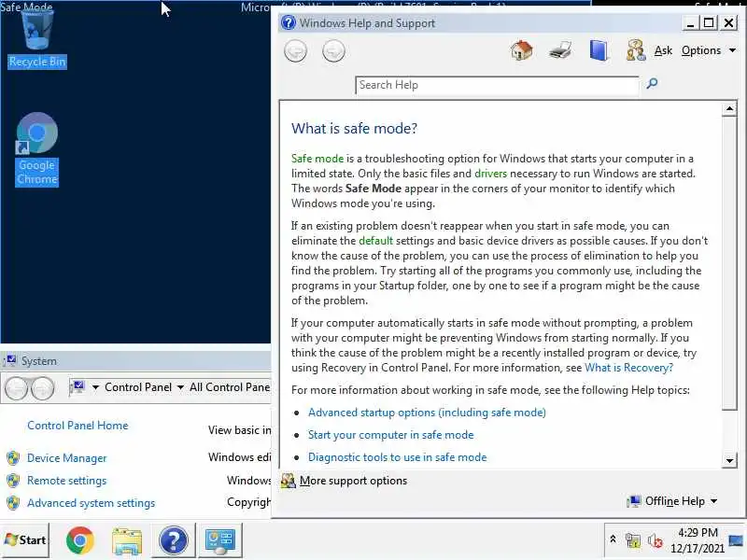Go forward in the System window

coord(42,389)
